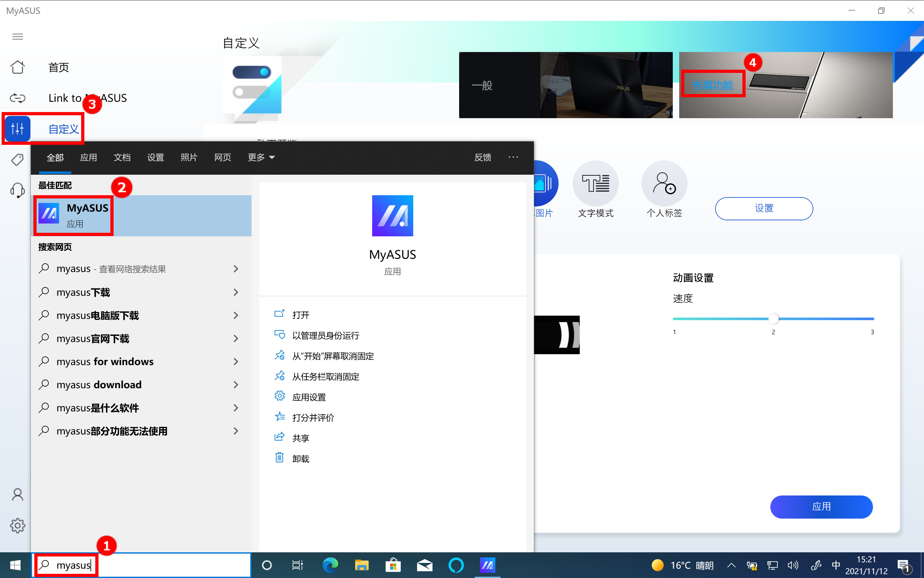Open volume control in system tray
Screen dimensions: 924x578
(793, 565)
